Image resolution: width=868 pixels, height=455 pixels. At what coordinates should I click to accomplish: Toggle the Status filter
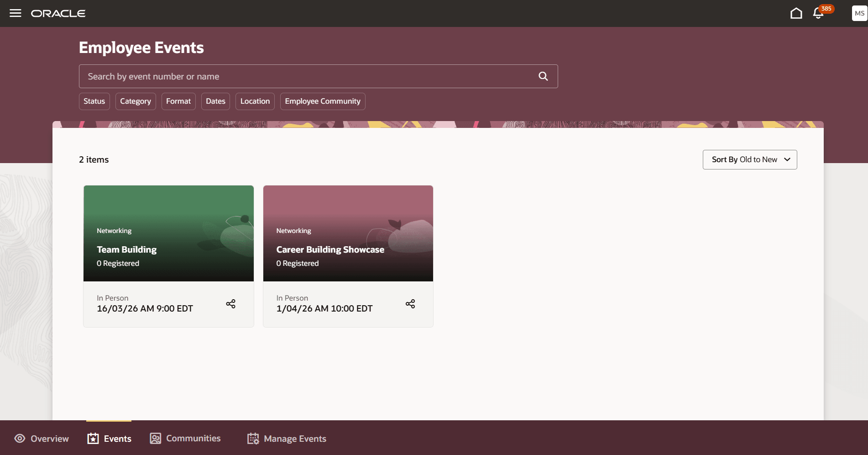tap(94, 101)
